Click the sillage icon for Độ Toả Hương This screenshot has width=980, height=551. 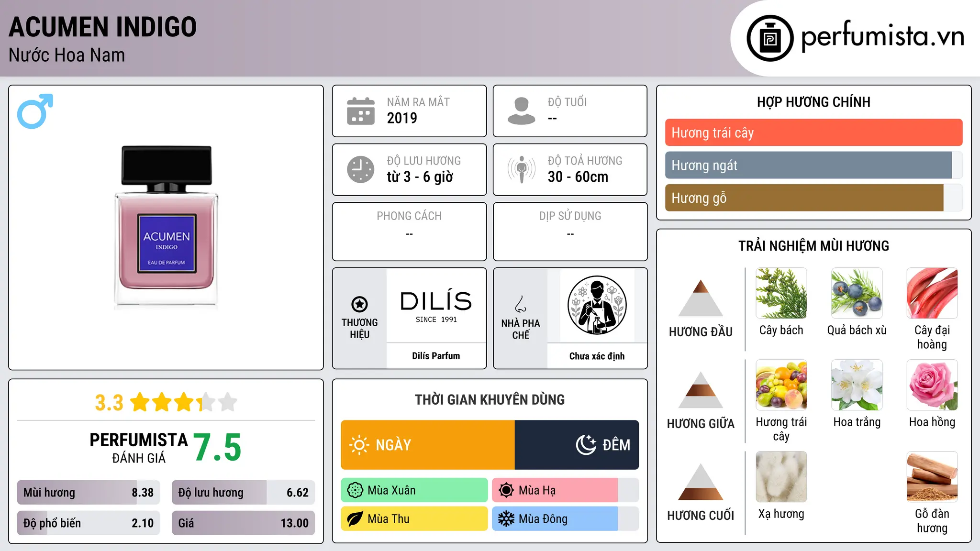(522, 169)
